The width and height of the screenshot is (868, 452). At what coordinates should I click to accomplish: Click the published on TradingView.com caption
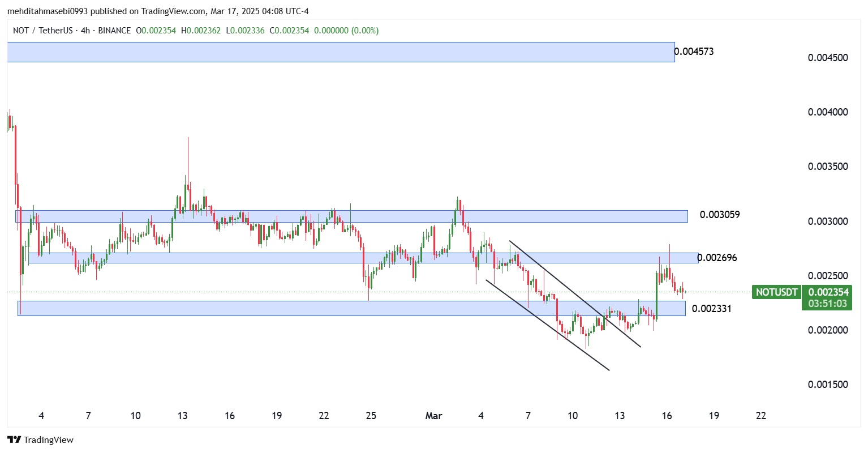[157, 11]
